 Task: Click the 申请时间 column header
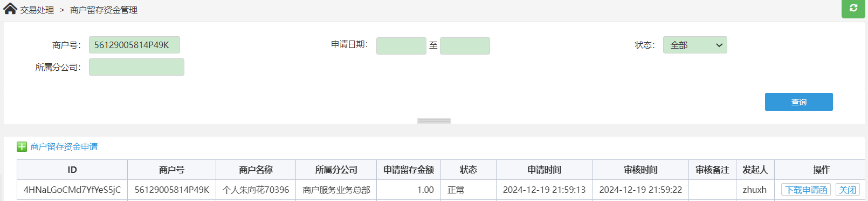(x=544, y=170)
